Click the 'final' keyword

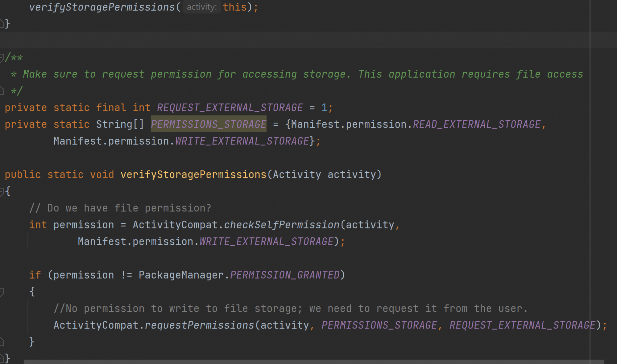point(111,108)
